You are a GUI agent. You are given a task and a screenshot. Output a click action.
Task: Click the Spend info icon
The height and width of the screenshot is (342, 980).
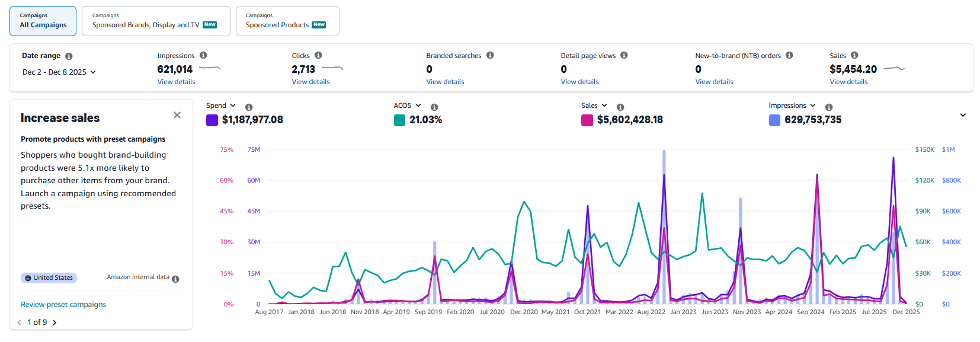(249, 107)
